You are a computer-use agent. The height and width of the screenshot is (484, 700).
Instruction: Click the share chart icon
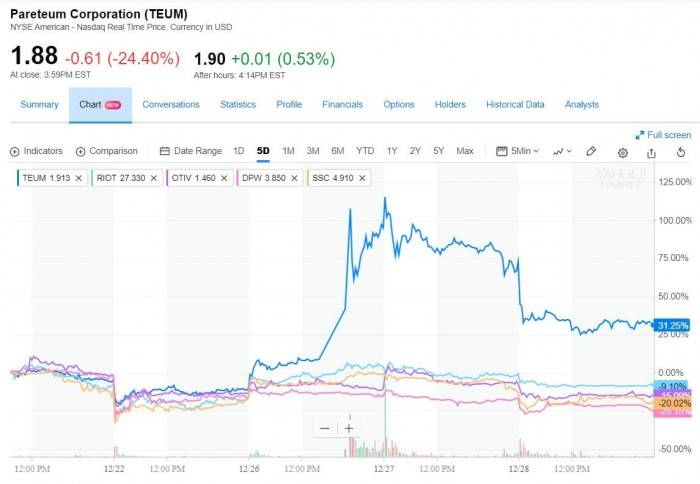tap(651, 153)
